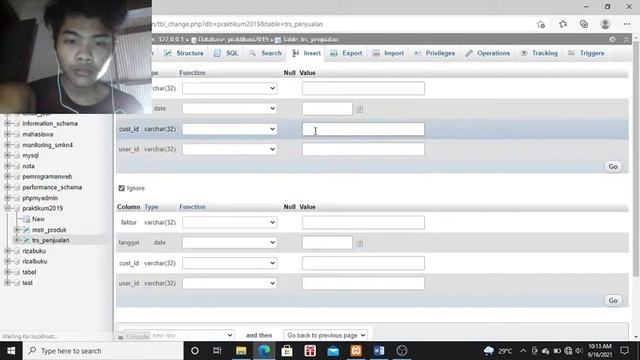Click the value field of faktur row
This screenshot has height=360, width=640.
coord(363,222)
